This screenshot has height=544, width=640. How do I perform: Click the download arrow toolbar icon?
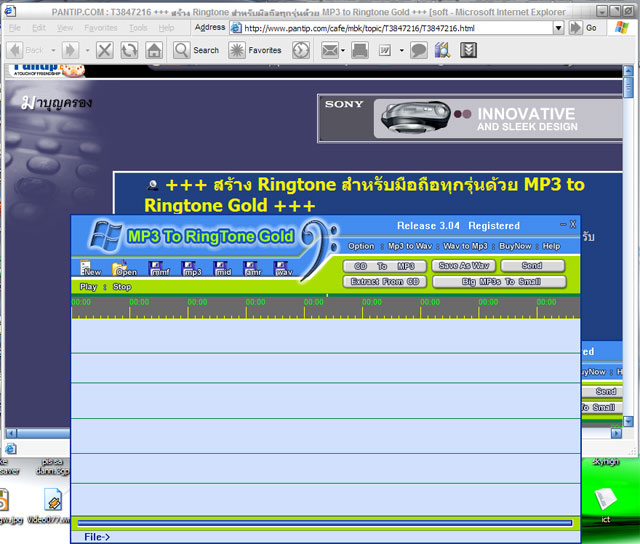(469, 51)
